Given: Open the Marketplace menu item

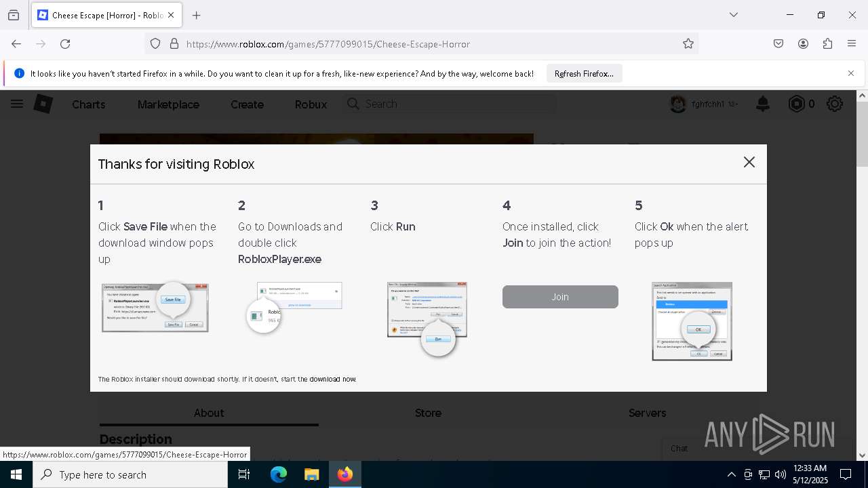Looking at the screenshot, I should click(168, 104).
